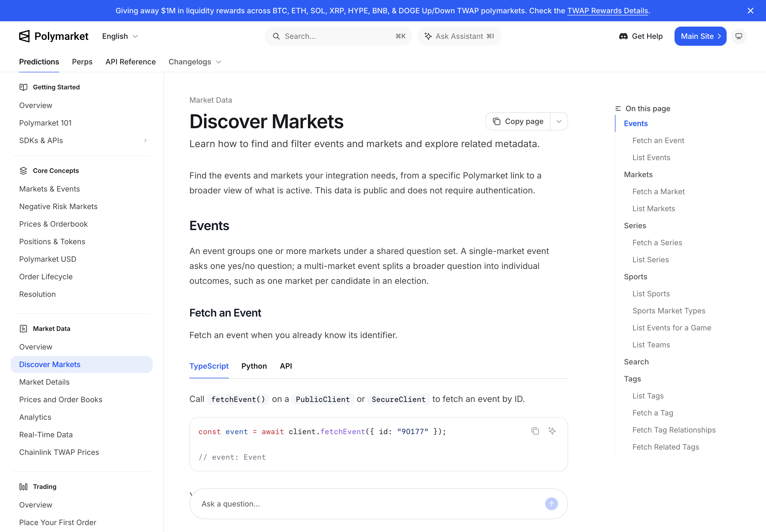Click Core Concepts layers icon
The height and width of the screenshot is (532, 766).
tap(23, 171)
